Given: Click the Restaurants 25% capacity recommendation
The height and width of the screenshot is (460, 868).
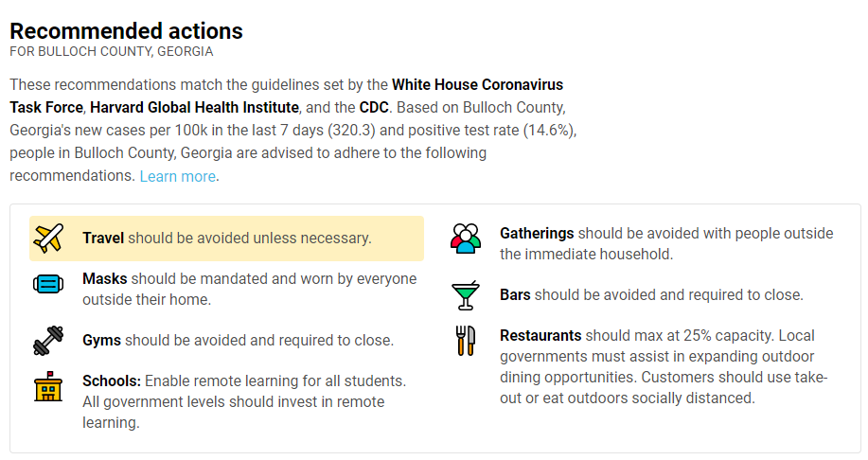Looking at the screenshot, I should click(x=664, y=366).
